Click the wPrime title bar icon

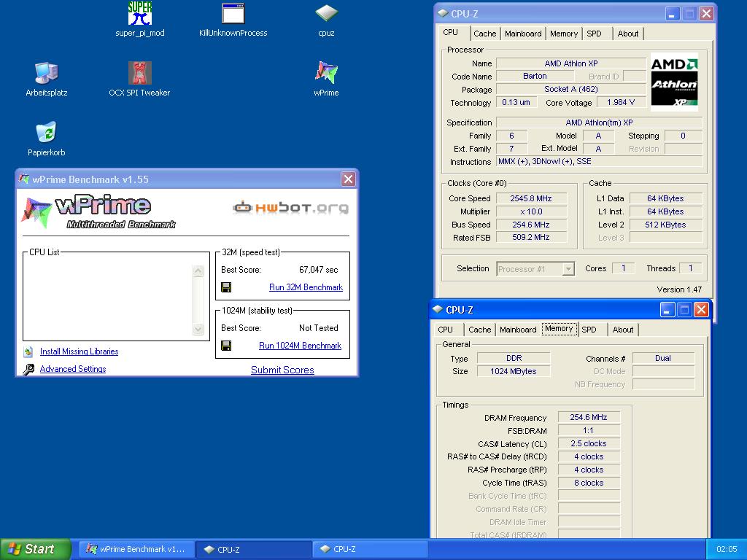click(24, 179)
